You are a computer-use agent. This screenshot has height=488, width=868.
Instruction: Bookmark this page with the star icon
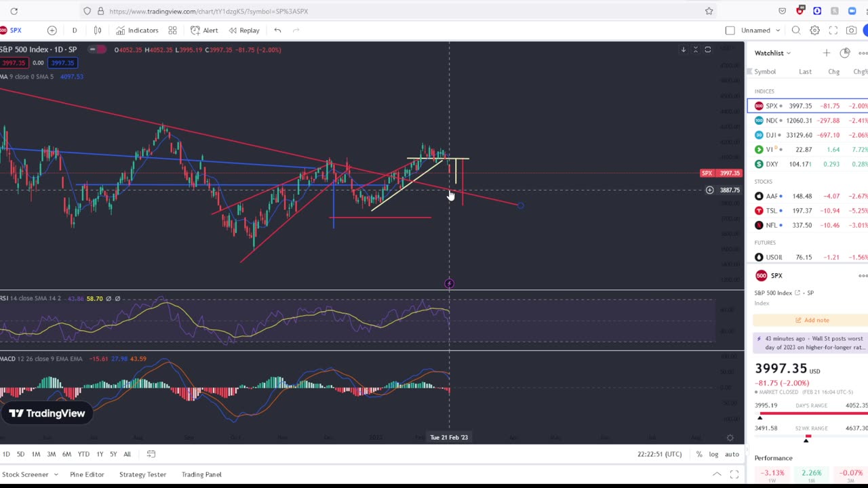tap(709, 11)
